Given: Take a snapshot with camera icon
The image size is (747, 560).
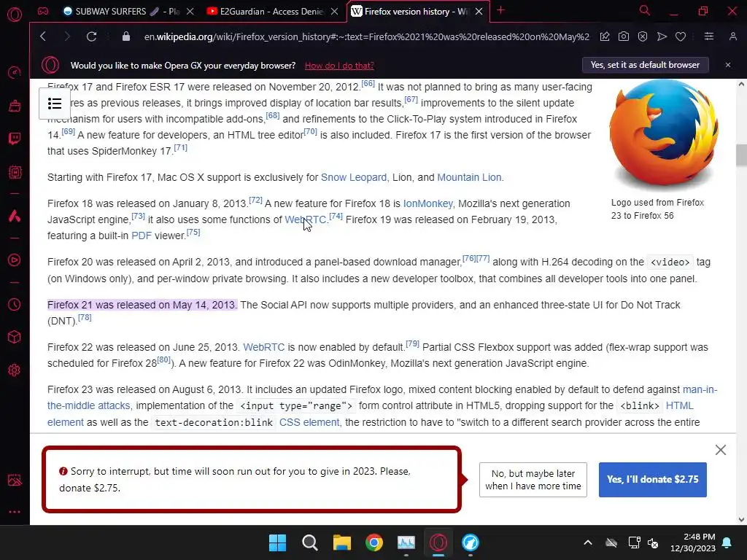Looking at the screenshot, I should tap(624, 36).
